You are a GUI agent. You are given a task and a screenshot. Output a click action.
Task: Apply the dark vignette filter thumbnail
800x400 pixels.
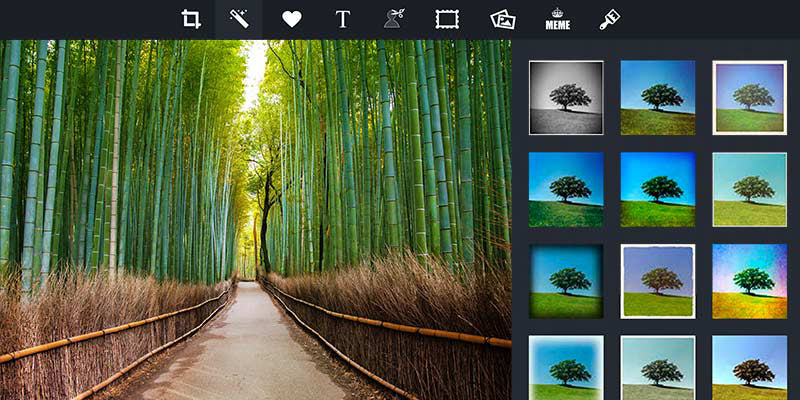point(566,281)
